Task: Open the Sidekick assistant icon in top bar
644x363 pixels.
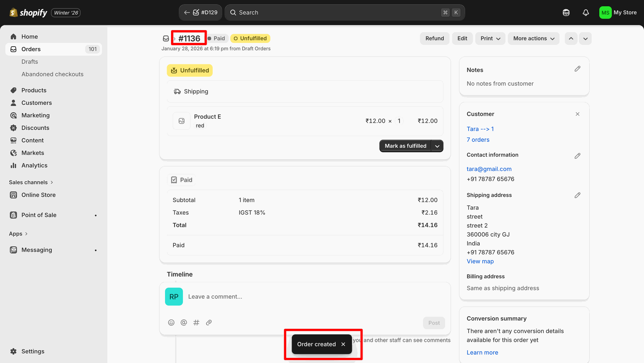Action: point(566,13)
